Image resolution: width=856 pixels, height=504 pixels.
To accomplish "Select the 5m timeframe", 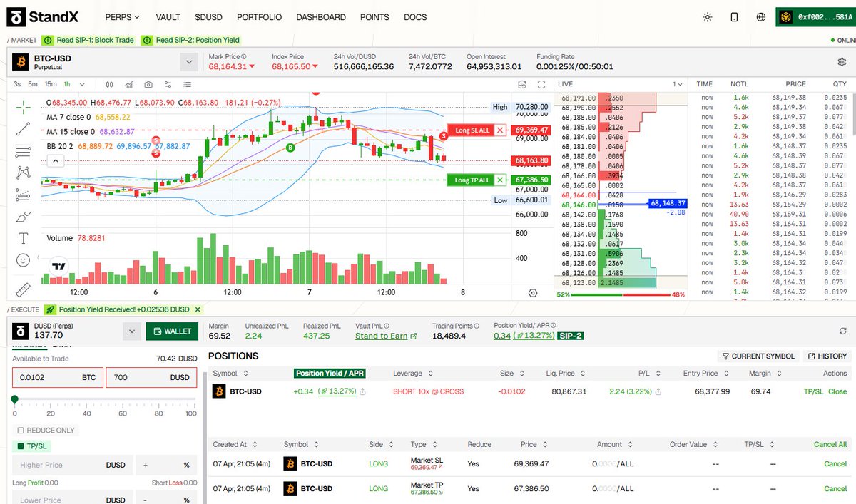I will click(33, 84).
